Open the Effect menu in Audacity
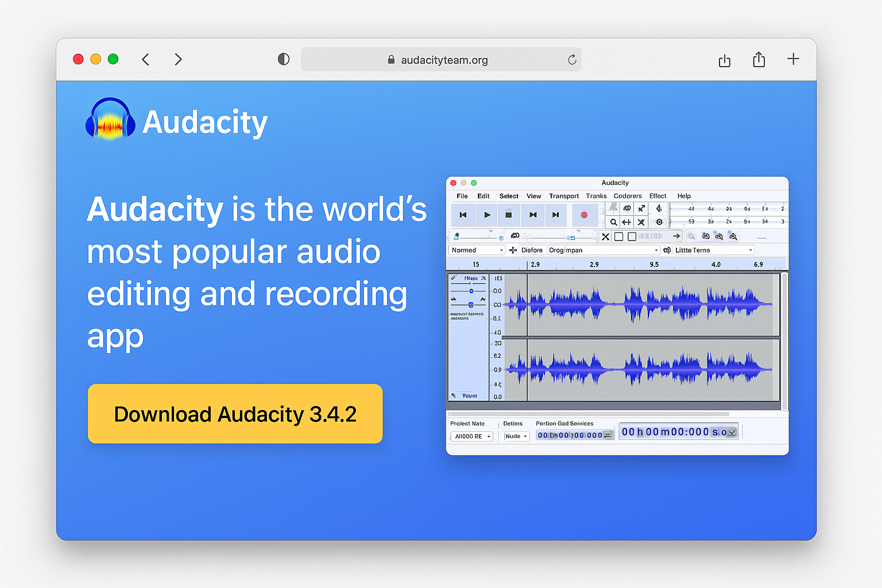Viewport: 882px width, 588px height. click(x=657, y=196)
